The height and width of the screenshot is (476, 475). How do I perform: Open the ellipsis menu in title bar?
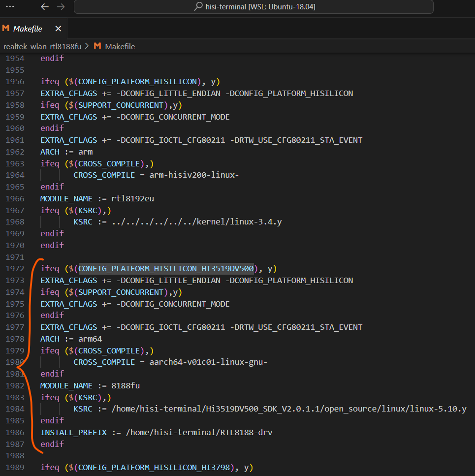pos(10,6)
